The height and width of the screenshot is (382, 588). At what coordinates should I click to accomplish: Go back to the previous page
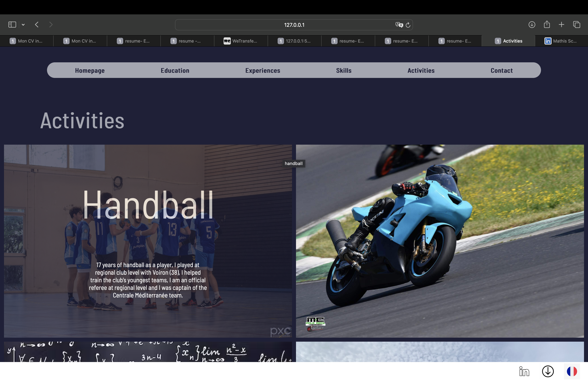click(37, 25)
